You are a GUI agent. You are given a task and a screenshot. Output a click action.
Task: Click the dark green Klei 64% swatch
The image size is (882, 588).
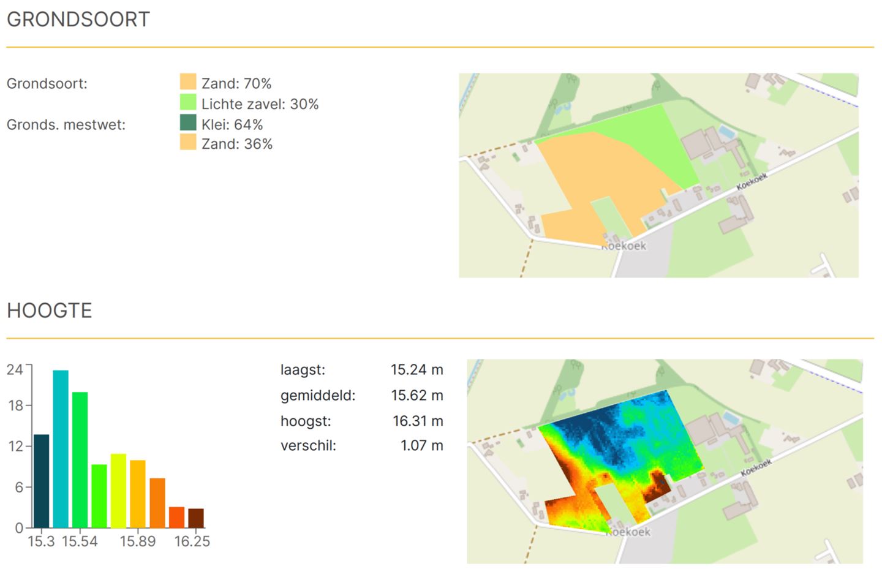[188, 123]
